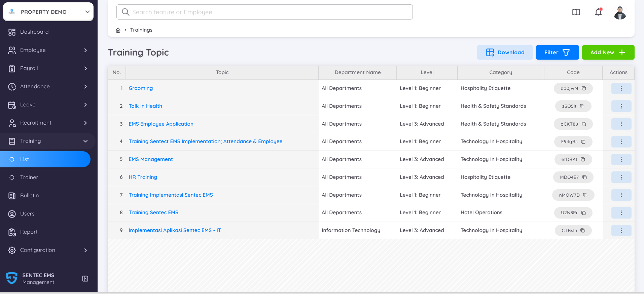Copy the code CTBsI5
Screen dimensions: 644x294
[x=583, y=230]
